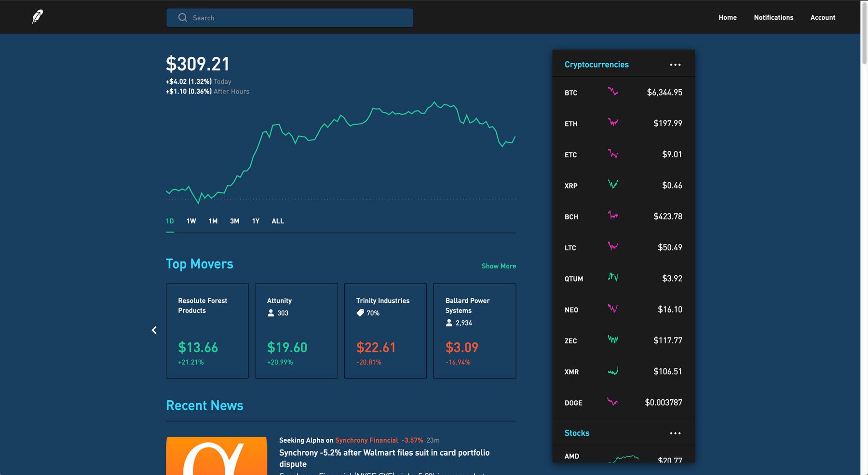Click the tag icon on Trinity Industries card

[360, 312]
